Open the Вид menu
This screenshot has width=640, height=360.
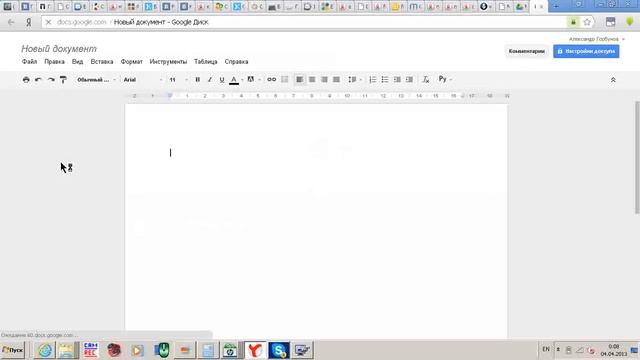pyautogui.click(x=78, y=62)
